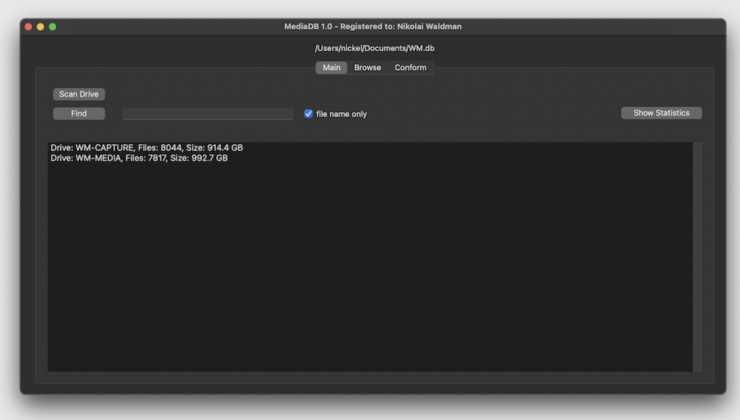Click the 'file name only' label text
The image size is (740, 420).
coord(341,114)
